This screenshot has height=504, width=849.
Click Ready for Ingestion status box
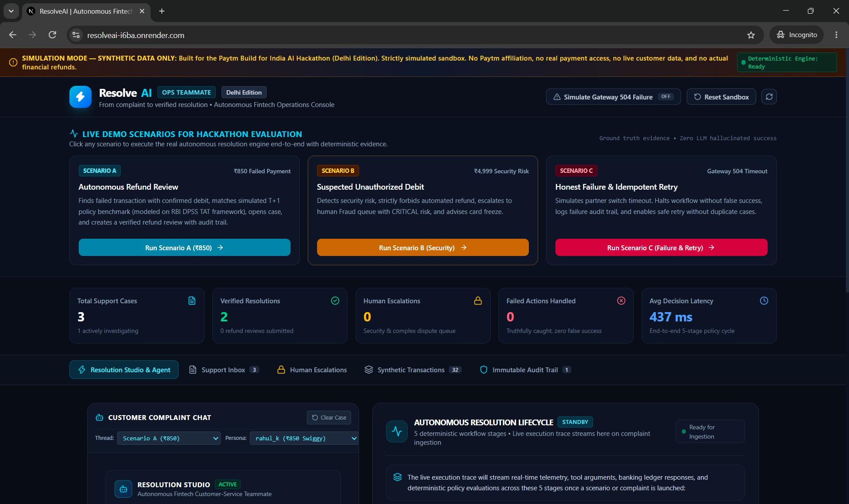click(x=710, y=431)
